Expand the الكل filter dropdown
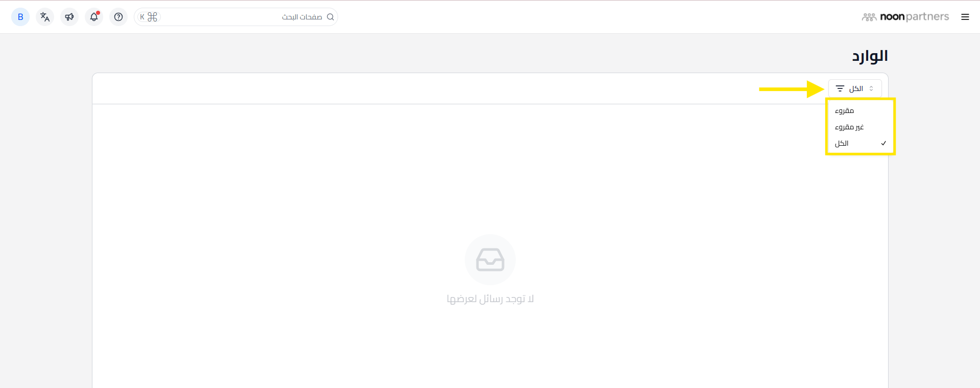The height and width of the screenshot is (388, 980). click(x=855, y=88)
